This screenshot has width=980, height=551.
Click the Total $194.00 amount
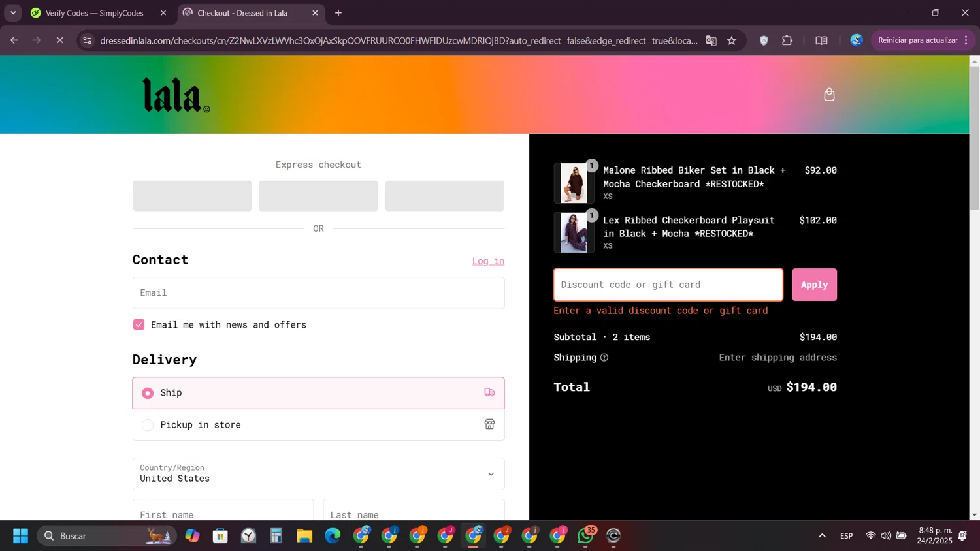click(811, 387)
